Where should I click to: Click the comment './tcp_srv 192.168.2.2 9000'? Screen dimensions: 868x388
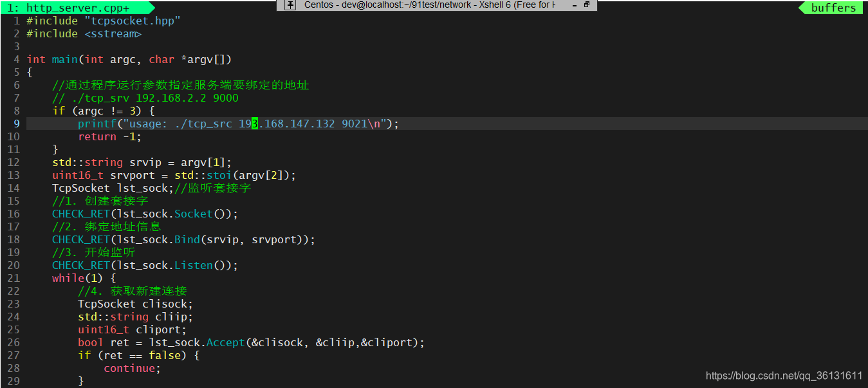145,98
